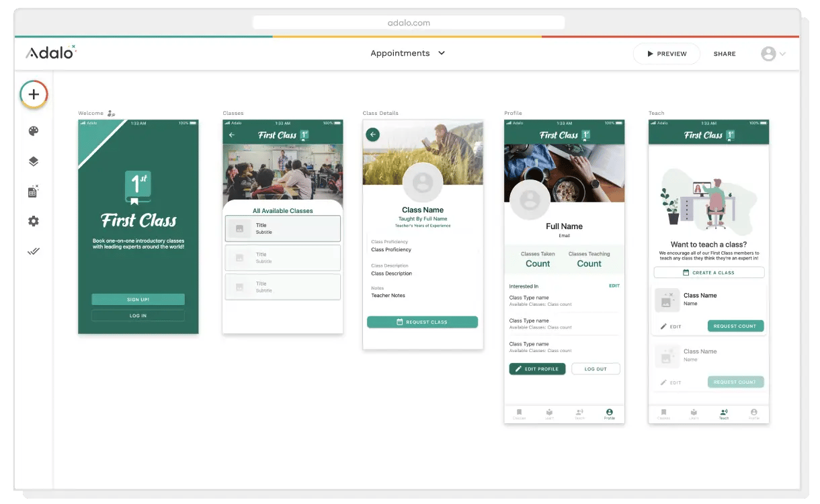The height and width of the screenshot is (504, 820).
Task: Click the adalo.com address bar
Action: [x=409, y=23]
